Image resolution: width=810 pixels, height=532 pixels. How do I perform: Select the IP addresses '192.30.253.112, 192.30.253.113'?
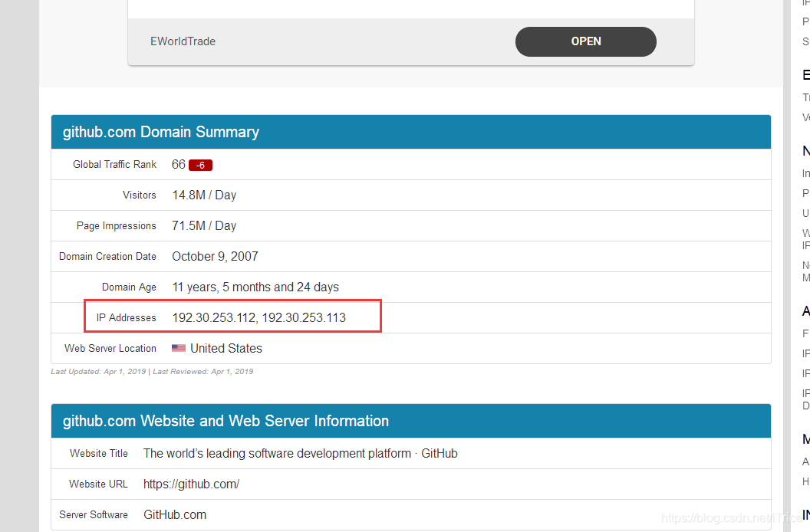(x=258, y=317)
